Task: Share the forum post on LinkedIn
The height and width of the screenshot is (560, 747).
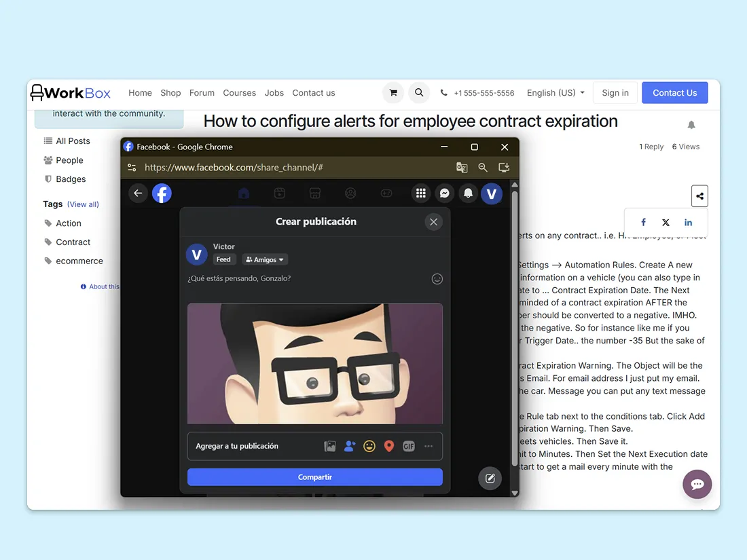Action: click(688, 223)
